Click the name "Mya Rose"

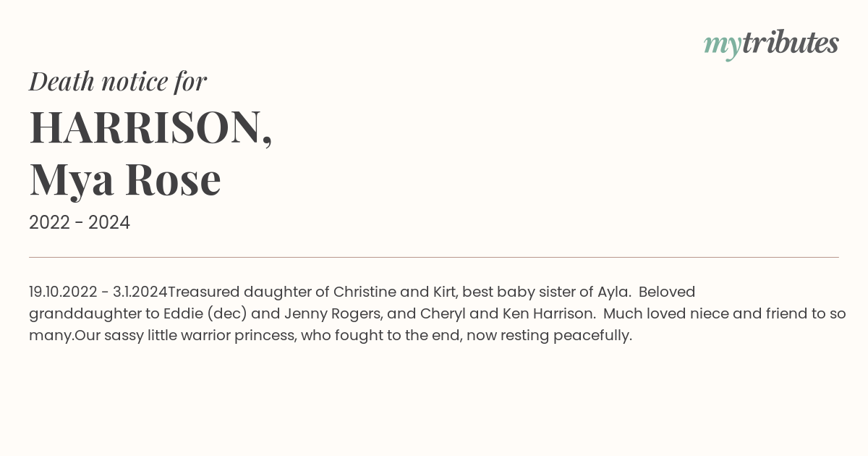pyautogui.click(x=125, y=180)
